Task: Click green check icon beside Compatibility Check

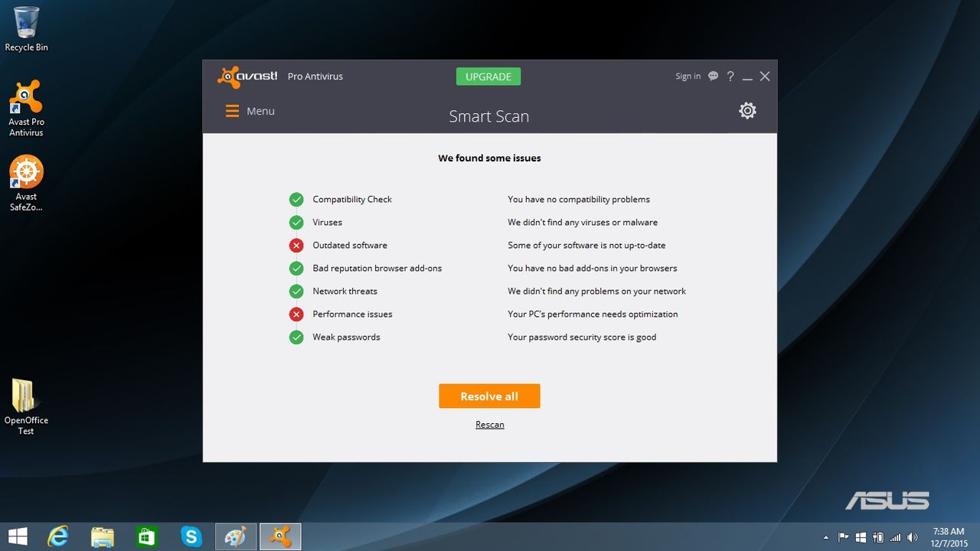Action: pyautogui.click(x=296, y=200)
